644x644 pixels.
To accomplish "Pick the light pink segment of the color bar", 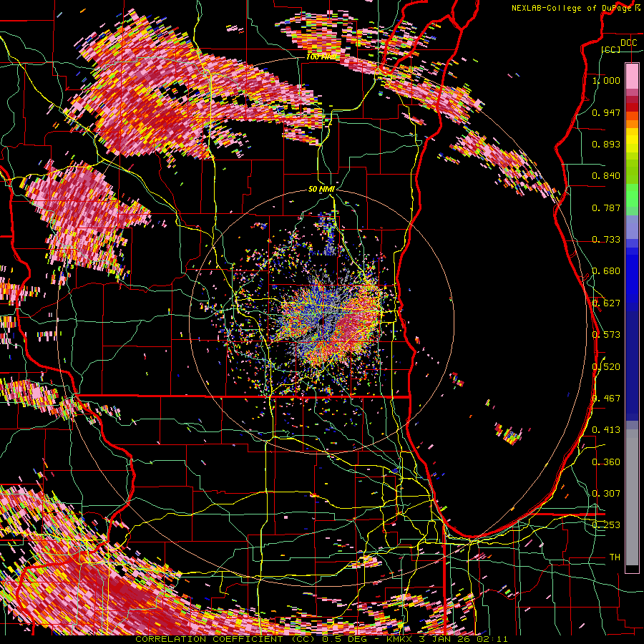I will coord(632,76).
